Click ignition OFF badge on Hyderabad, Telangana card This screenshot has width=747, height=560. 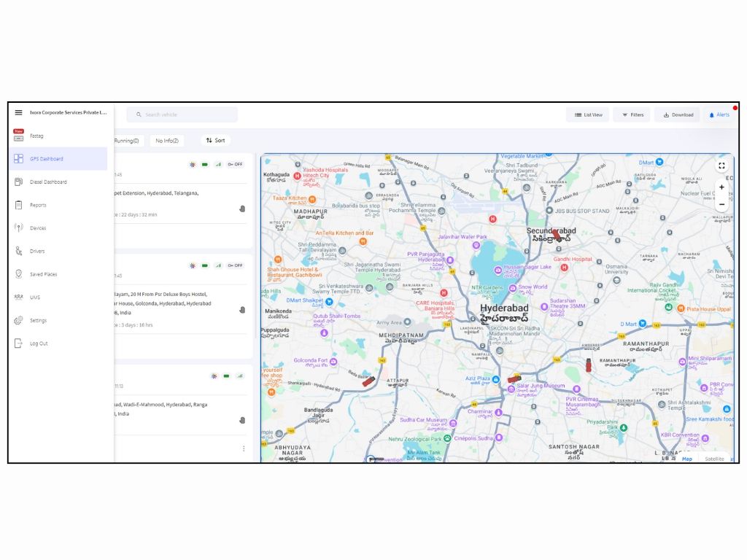[235, 164]
